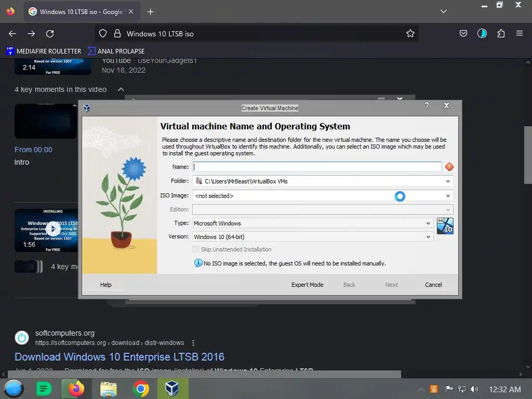Click the question mark help icon in dialog
The image size is (532, 399).
click(427, 105)
